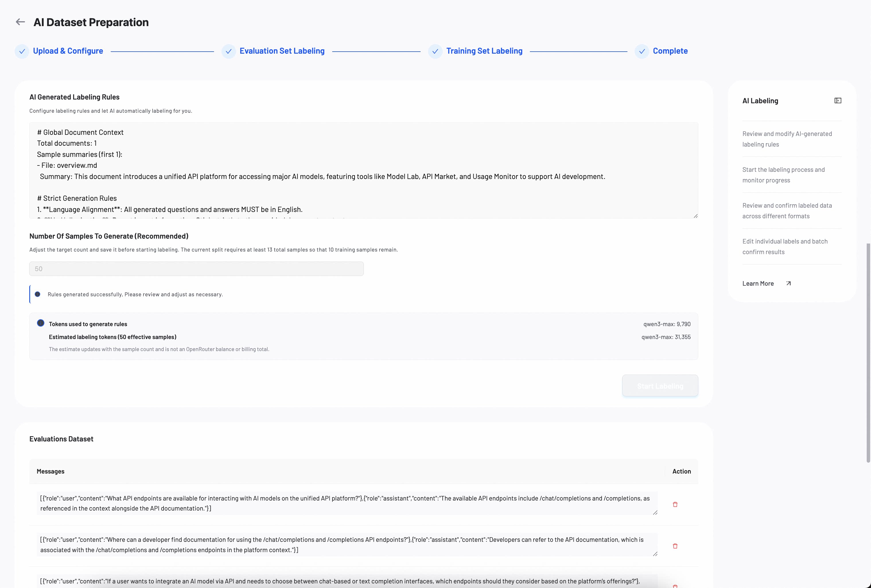Click the Learn More external arrow icon

coord(789,283)
